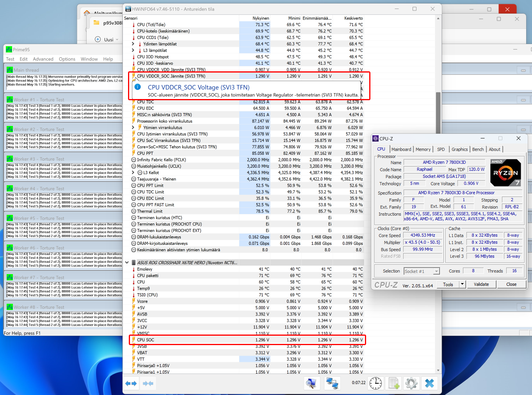The height and width of the screenshot is (395, 532).
Task: Click thermometer icon beside CPU (Tcl/Tdie) row
Action: [133, 25]
